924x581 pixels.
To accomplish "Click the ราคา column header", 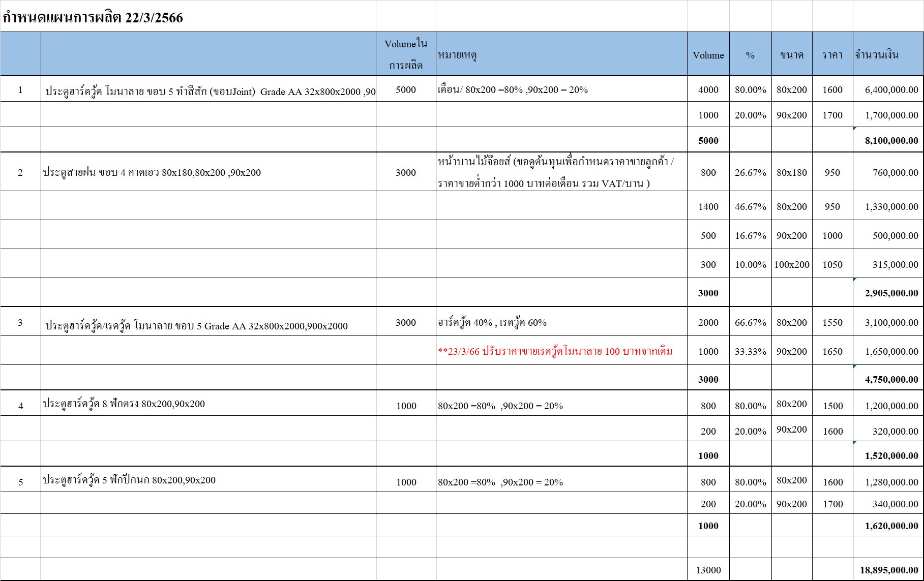I will tap(832, 55).
